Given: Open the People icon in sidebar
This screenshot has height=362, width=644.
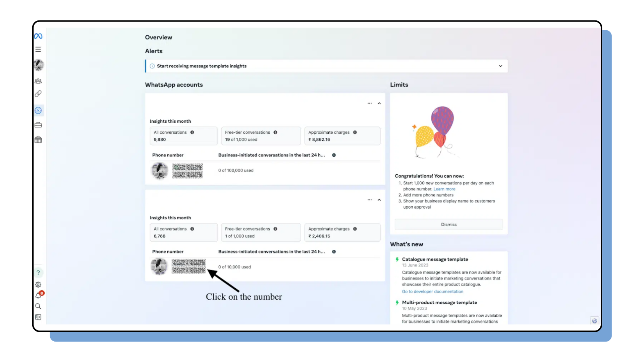Looking at the screenshot, I should pos(38,81).
